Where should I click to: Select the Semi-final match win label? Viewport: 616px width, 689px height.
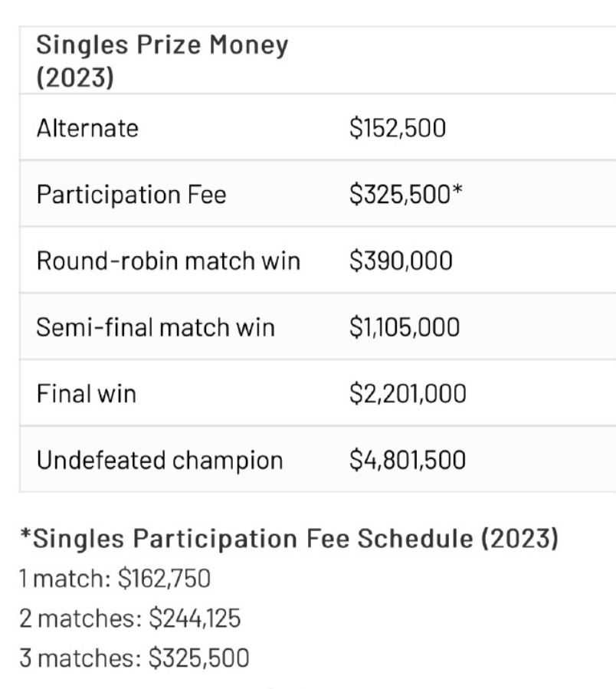click(x=156, y=328)
